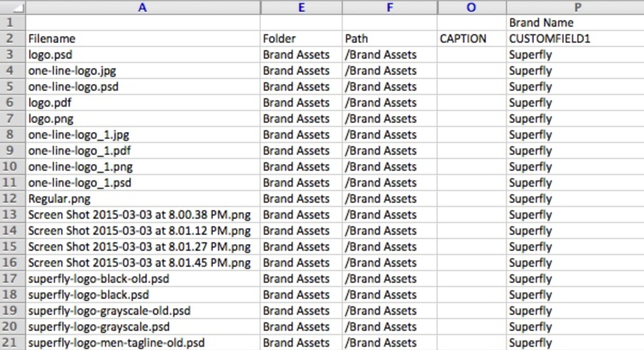644x350 pixels.
Task: Select row 1 header
Action: click(x=13, y=22)
